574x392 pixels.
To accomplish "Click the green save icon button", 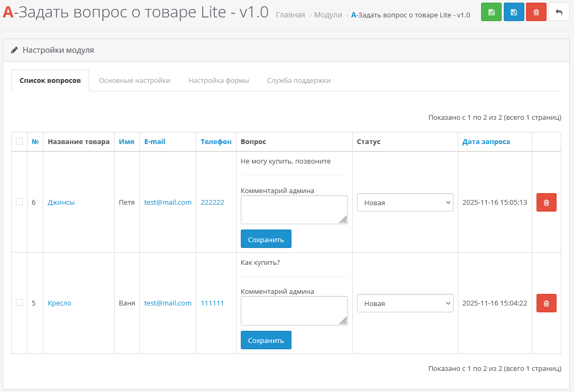I will coord(491,12).
